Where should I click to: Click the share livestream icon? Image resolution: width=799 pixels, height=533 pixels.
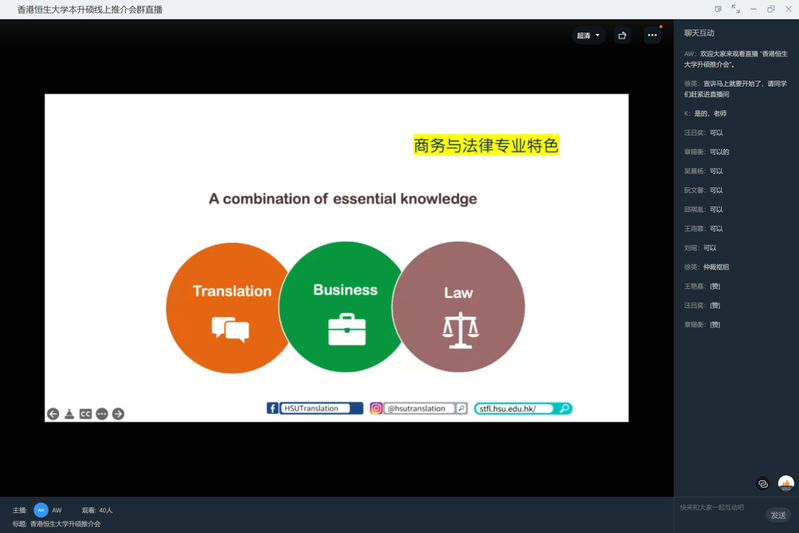622,35
